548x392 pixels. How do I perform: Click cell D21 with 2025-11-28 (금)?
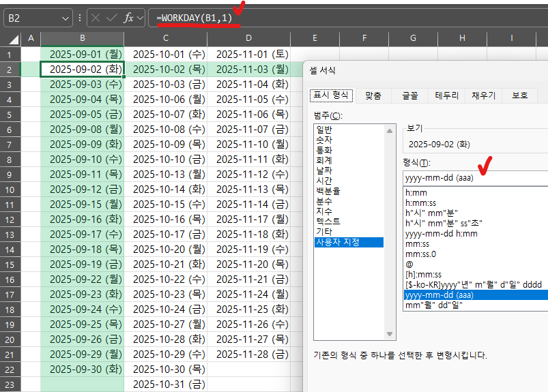(x=248, y=355)
